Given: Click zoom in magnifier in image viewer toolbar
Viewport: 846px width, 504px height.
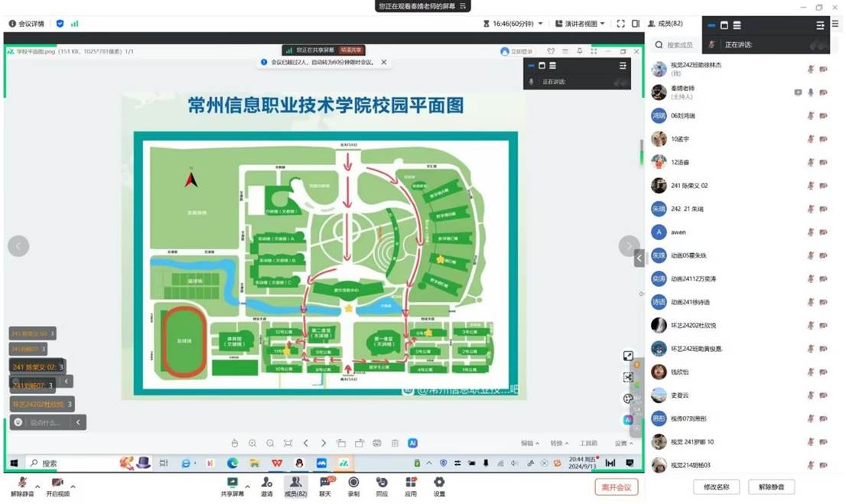Looking at the screenshot, I should click(252, 443).
